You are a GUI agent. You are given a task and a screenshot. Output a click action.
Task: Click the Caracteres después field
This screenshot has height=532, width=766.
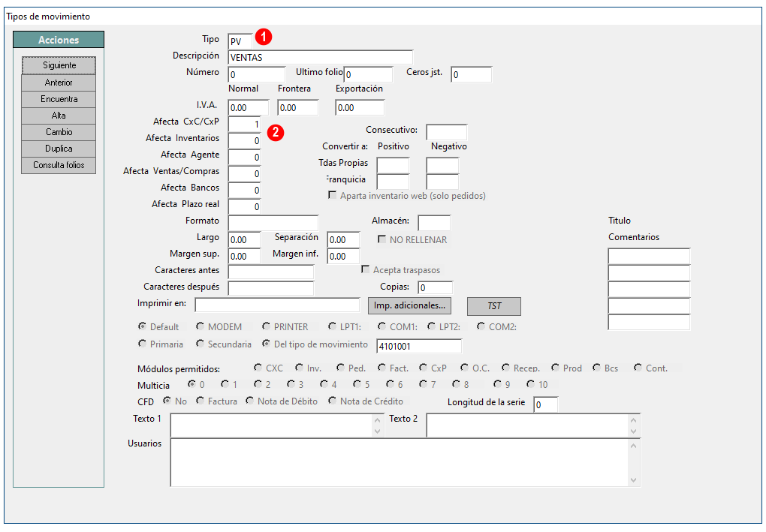(271, 288)
